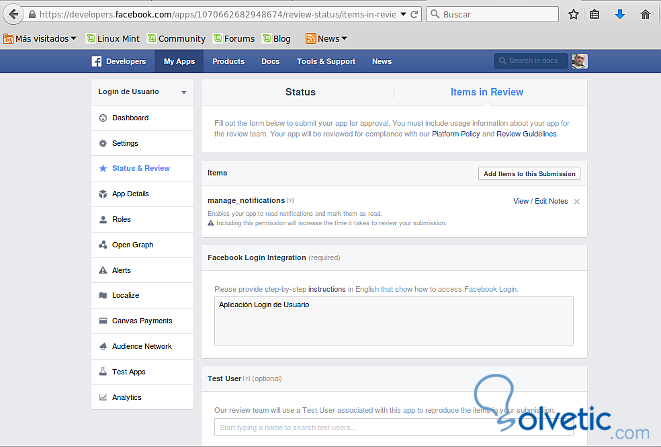661x447 pixels.
Task: Click the Developers nav label
Action: tap(126, 62)
